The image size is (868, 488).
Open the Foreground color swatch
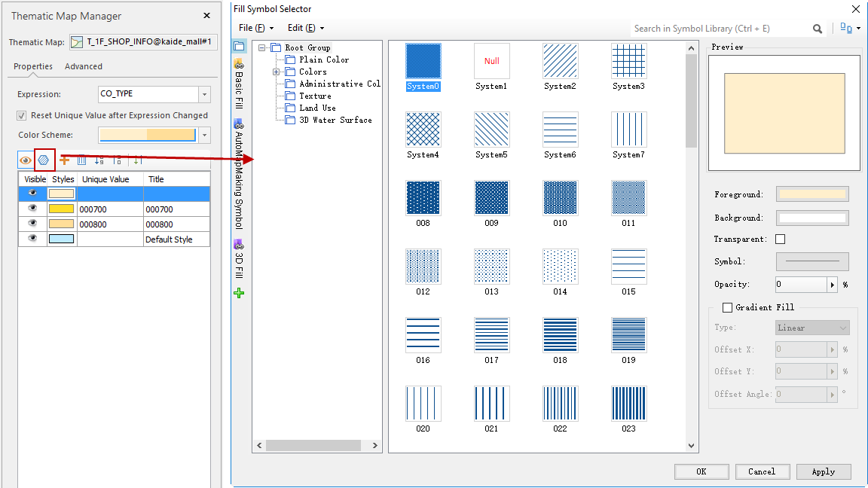pos(812,194)
